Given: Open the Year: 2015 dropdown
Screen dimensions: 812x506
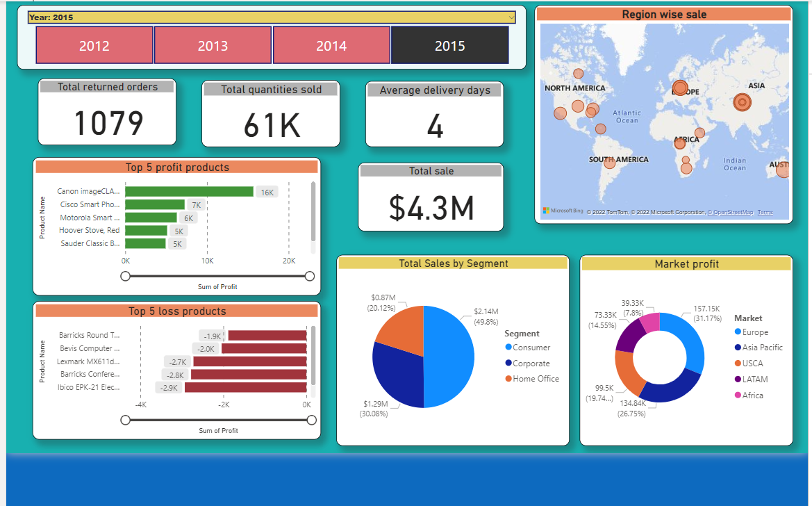Looking at the screenshot, I should point(512,16).
